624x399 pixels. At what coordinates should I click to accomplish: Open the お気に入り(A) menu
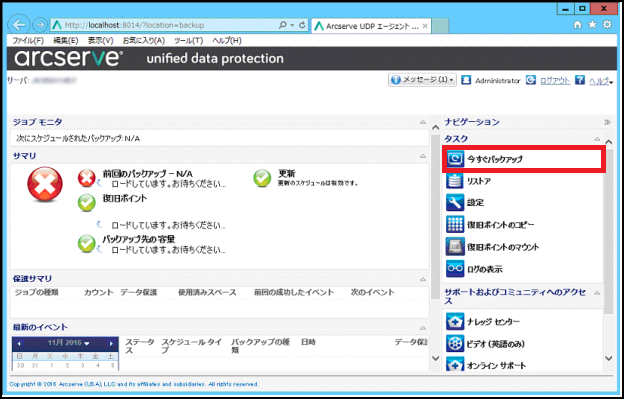pyautogui.click(x=143, y=41)
